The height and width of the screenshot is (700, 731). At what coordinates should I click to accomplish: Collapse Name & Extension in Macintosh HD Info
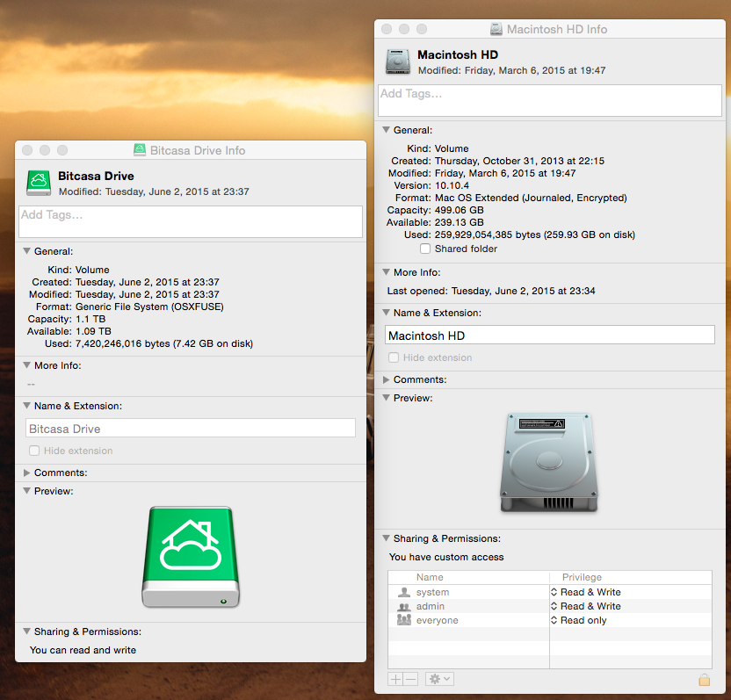tap(386, 313)
